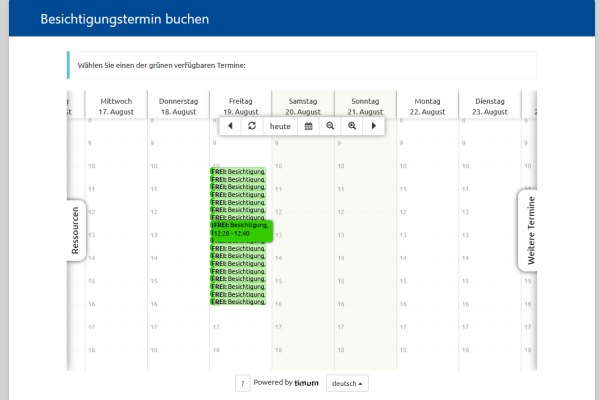Click the refresh calendar icon
Screen dimensions: 600x400
click(x=252, y=126)
